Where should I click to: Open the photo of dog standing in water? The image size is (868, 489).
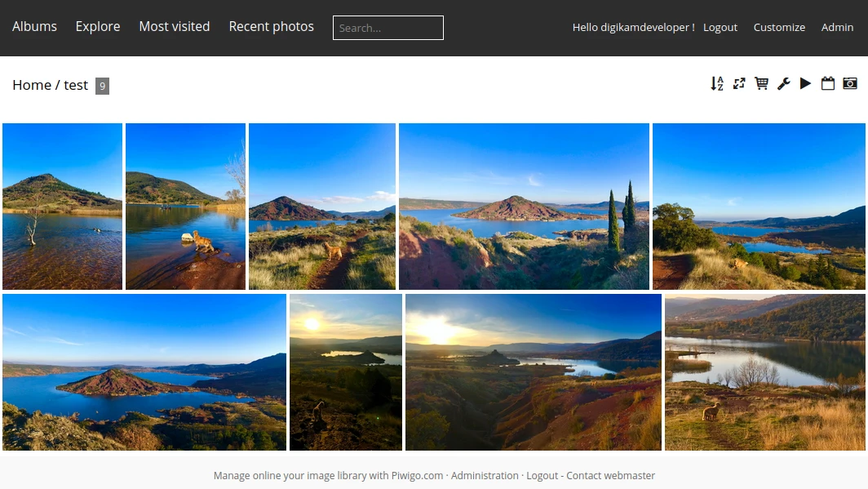tap(185, 207)
